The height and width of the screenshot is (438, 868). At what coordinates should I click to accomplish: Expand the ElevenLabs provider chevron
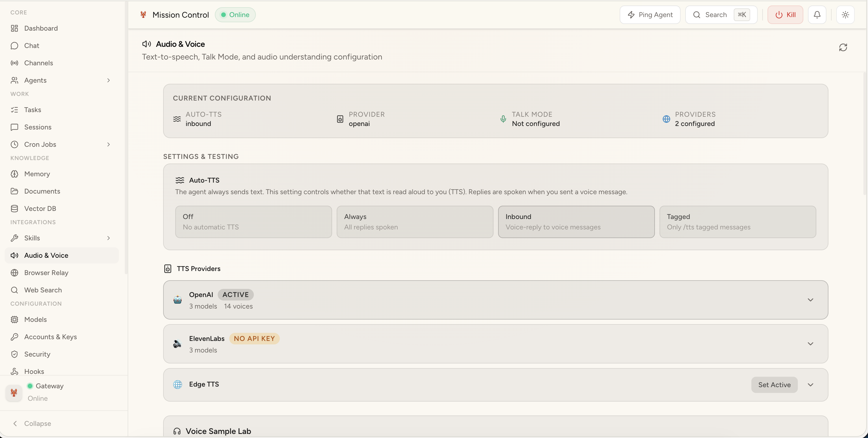[x=810, y=344]
